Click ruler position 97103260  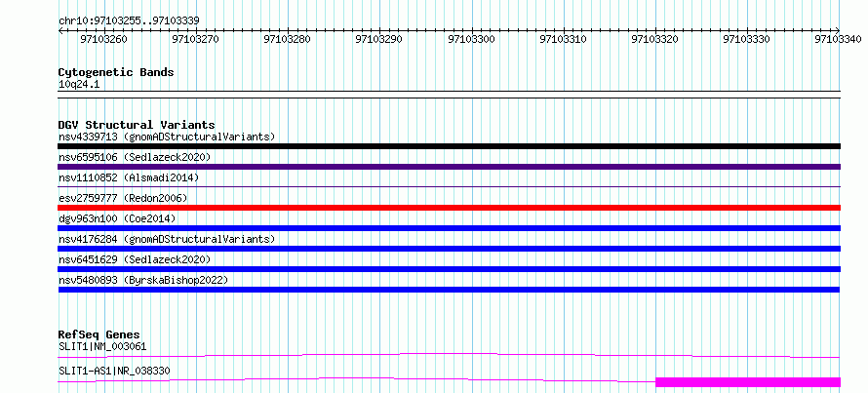pos(104,39)
